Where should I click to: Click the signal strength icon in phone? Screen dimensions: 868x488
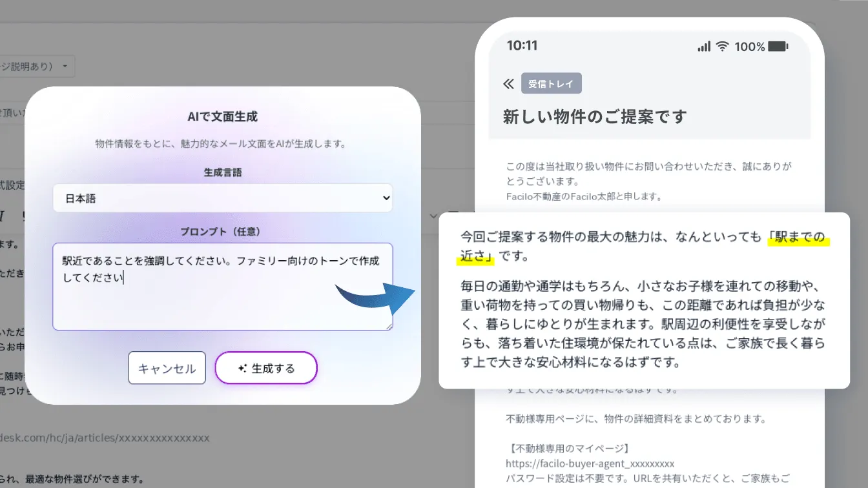[x=704, y=46]
